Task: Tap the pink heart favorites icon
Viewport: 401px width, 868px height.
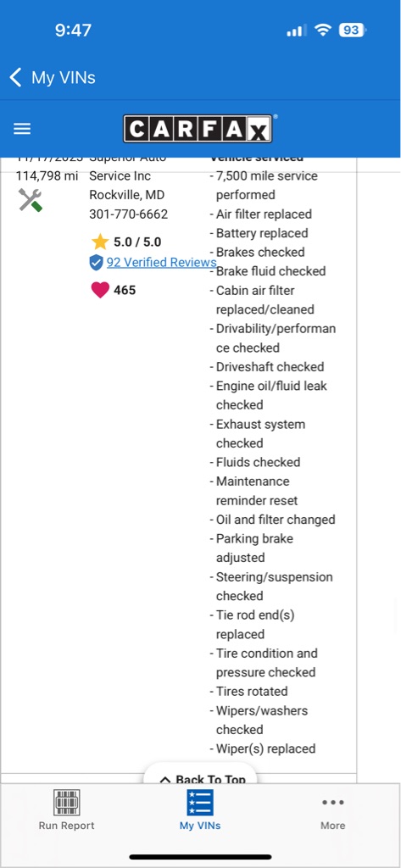Action: click(100, 290)
